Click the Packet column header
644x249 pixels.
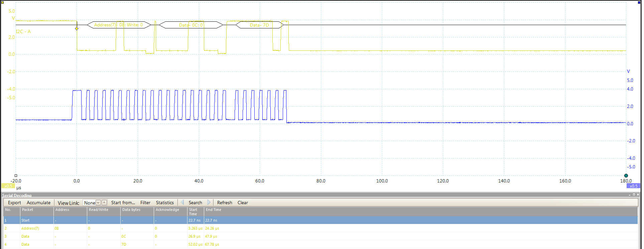[37, 212]
